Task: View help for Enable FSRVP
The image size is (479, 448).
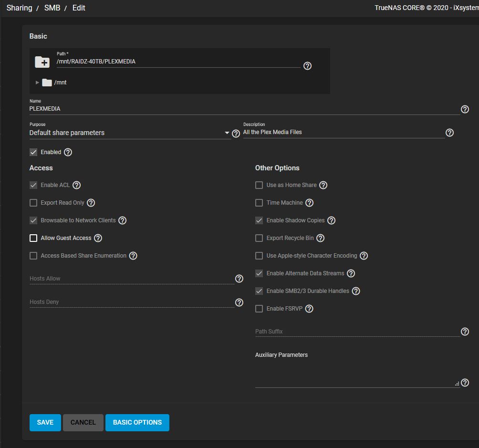Action: pos(309,309)
